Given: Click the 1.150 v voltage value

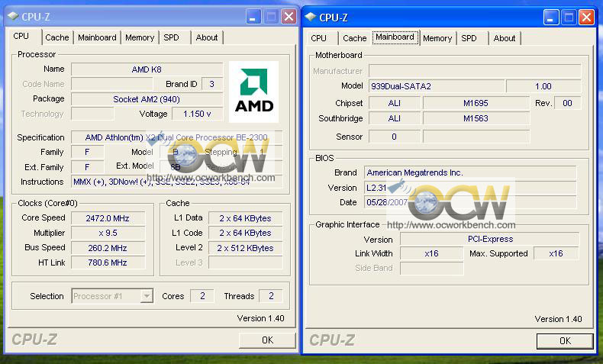Looking at the screenshot, I should point(197,114).
